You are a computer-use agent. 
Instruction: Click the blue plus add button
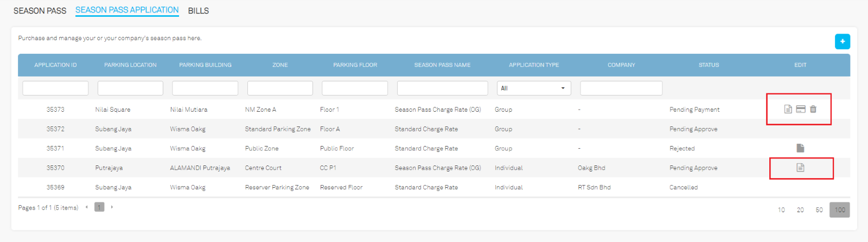point(843,41)
